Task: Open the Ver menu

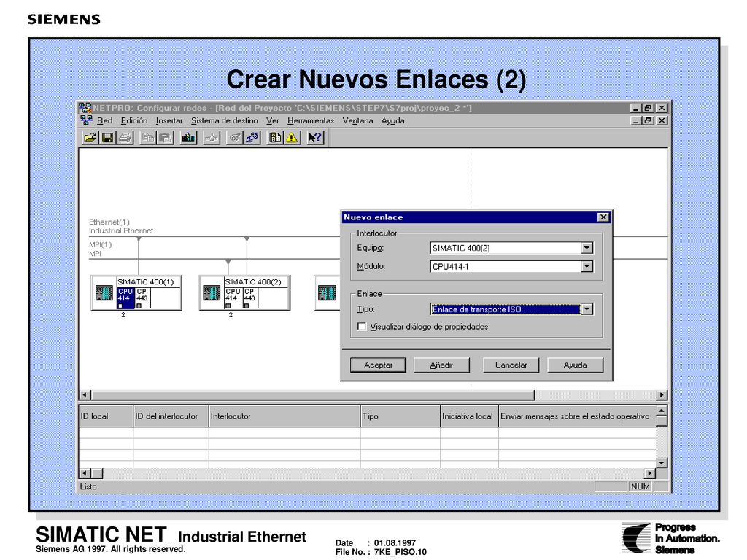Action: pos(273,121)
